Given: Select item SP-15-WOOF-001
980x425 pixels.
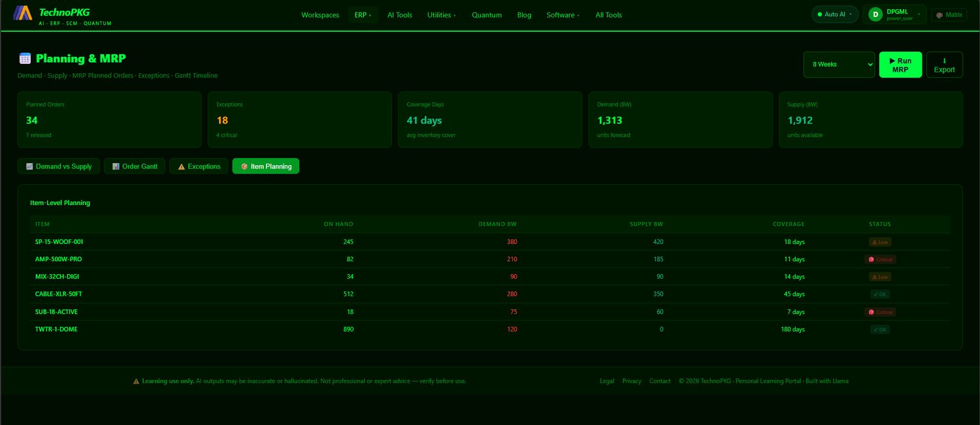Looking at the screenshot, I should coord(59,242).
